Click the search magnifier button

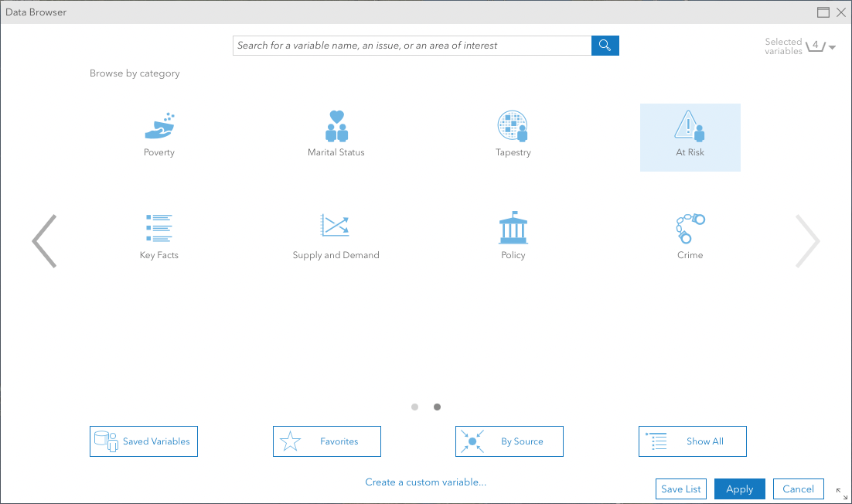point(605,46)
